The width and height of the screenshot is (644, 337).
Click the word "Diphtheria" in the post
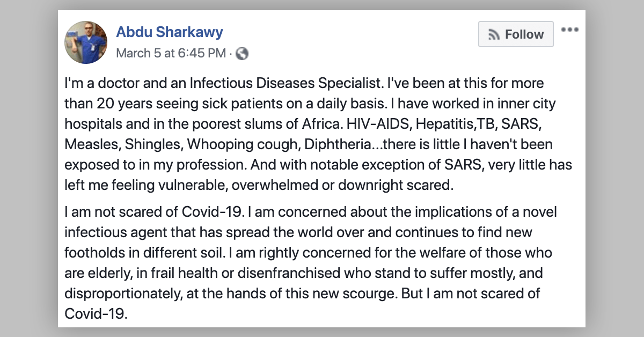pos(342,145)
